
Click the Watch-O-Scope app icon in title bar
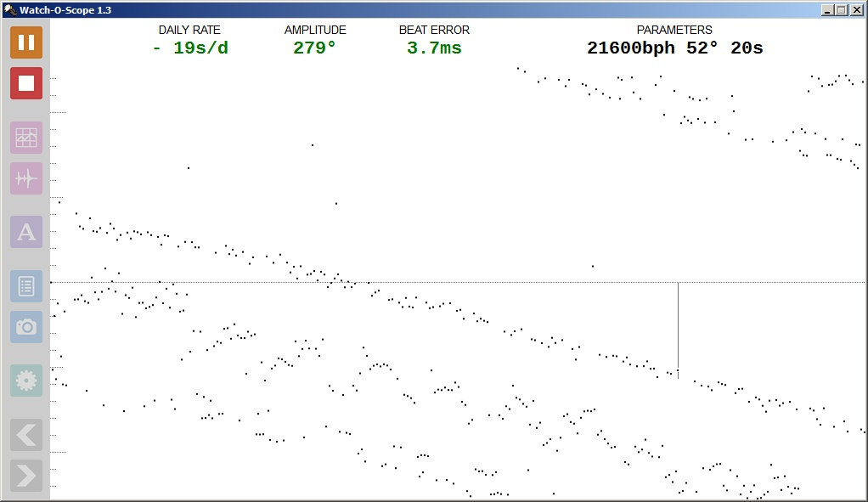click(x=10, y=9)
